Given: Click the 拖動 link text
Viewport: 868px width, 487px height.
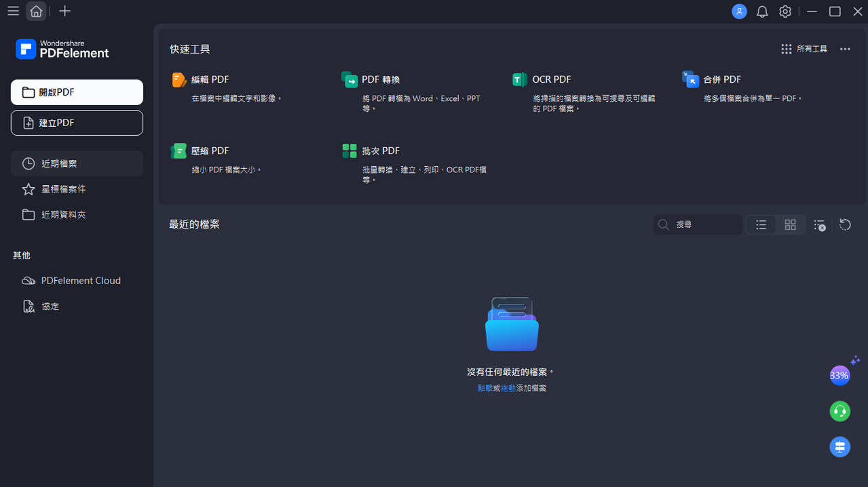Looking at the screenshot, I should pyautogui.click(x=508, y=388).
